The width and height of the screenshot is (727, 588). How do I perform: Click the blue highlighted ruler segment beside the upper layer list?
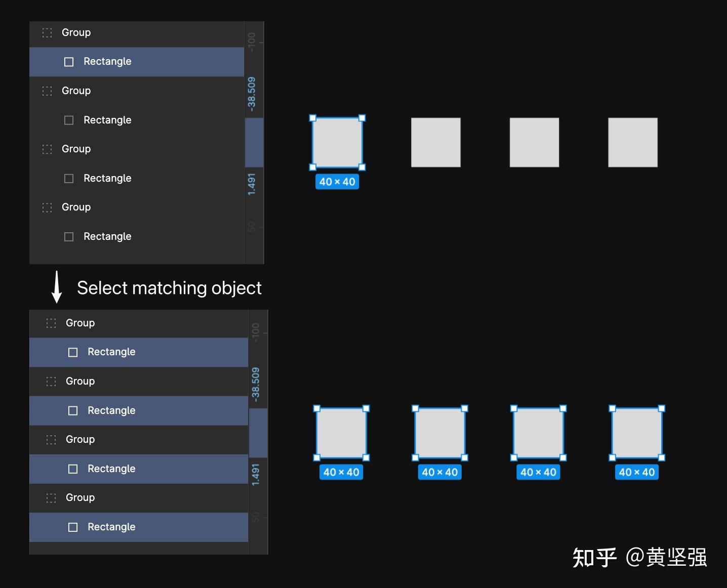[254, 142]
